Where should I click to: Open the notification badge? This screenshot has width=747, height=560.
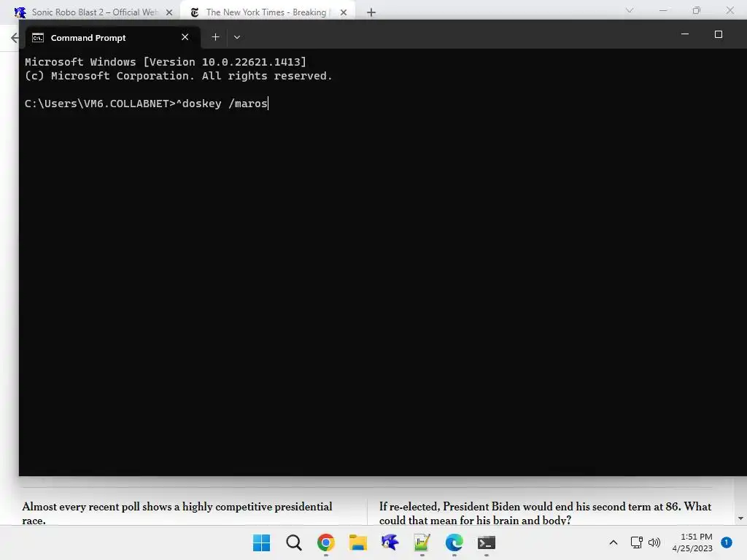point(727,542)
